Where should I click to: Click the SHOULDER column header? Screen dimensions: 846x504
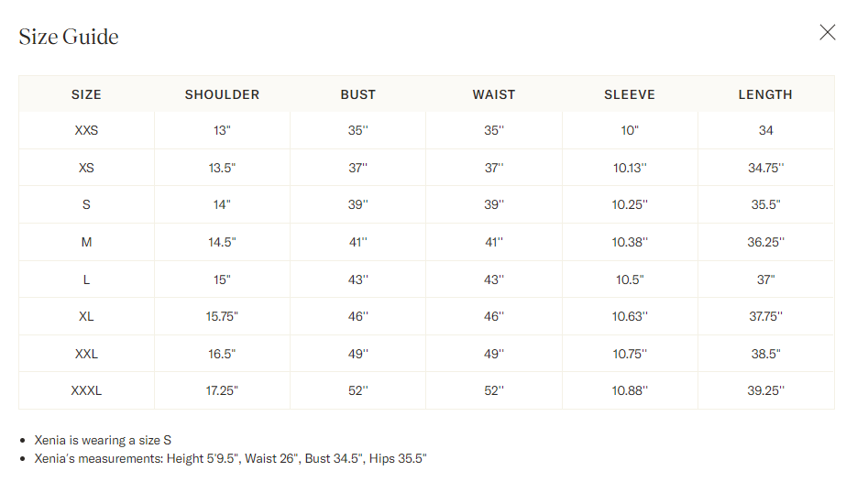click(x=222, y=94)
